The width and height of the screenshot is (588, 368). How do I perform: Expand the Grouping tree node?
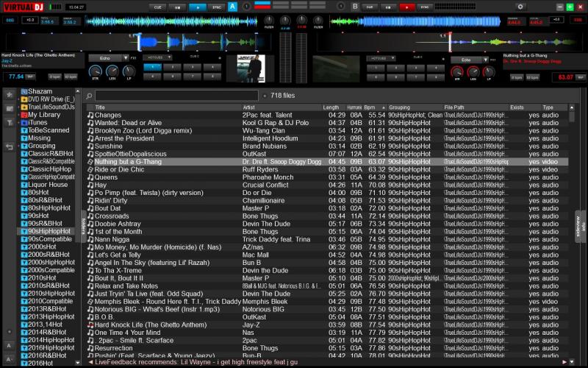tap(19, 146)
